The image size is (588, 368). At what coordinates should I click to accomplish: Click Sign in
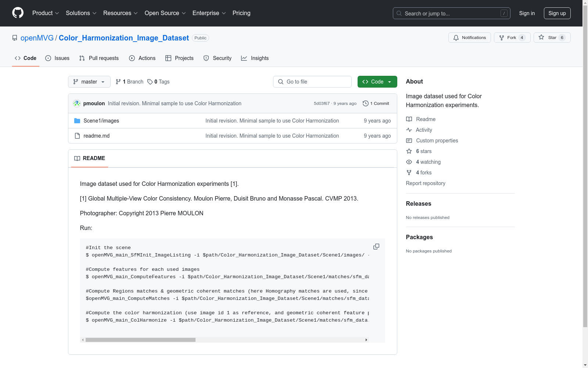(527, 13)
